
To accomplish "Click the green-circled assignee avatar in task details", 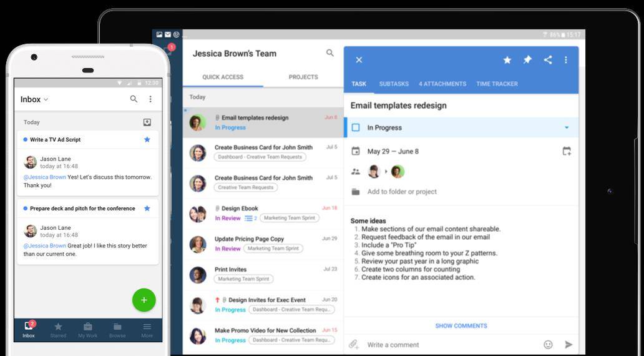I will coord(397,171).
